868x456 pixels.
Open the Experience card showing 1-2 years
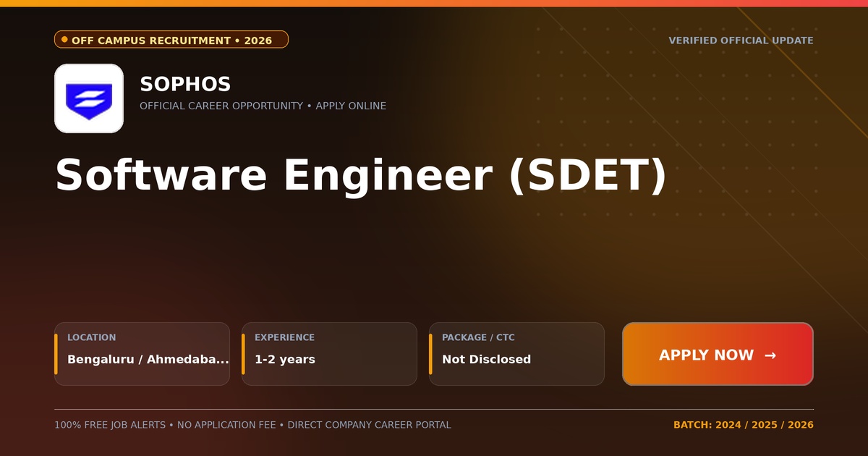coord(329,354)
